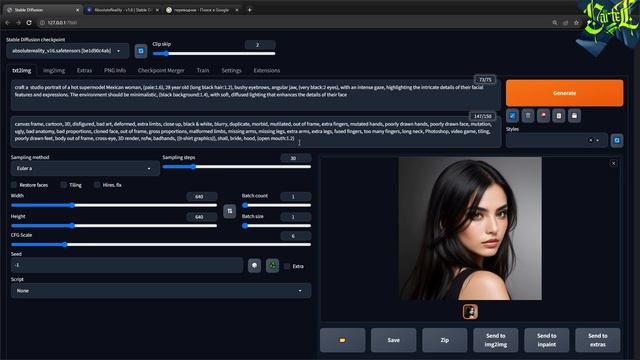Toggle the seed Extra checkbox
Screen dimensions: 640x360
(x=287, y=266)
